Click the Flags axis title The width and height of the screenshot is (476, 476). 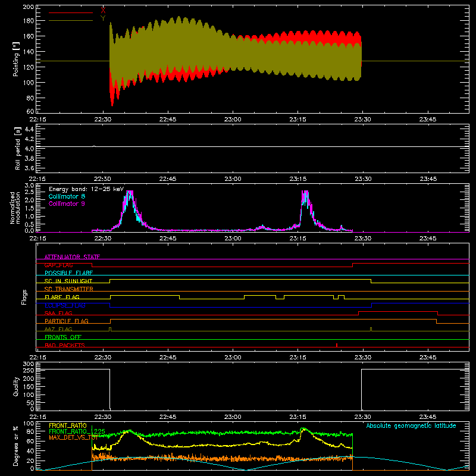pos(24,297)
